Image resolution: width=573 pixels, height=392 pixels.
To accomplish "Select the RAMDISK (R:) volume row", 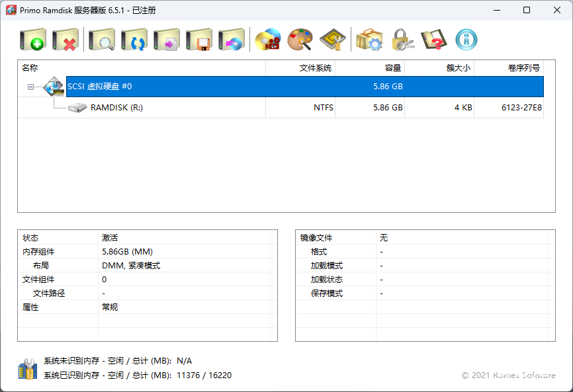I will pyautogui.click(x=281, y=108).
